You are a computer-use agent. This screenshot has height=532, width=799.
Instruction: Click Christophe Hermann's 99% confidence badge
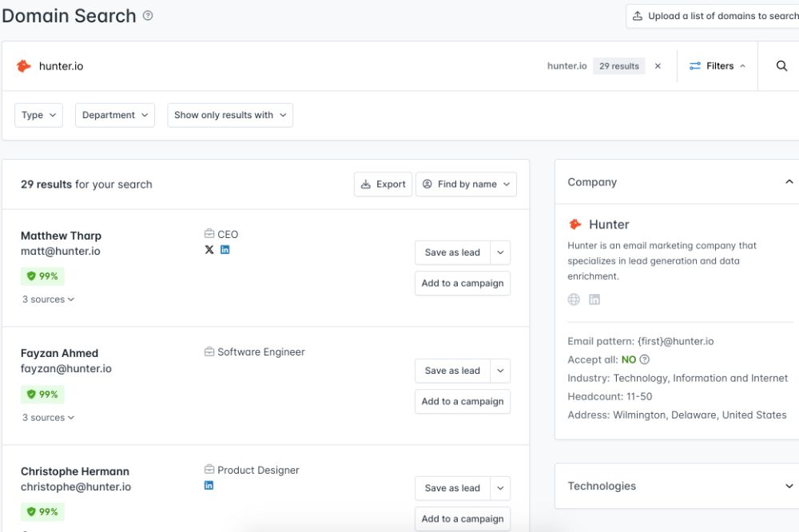42,511
